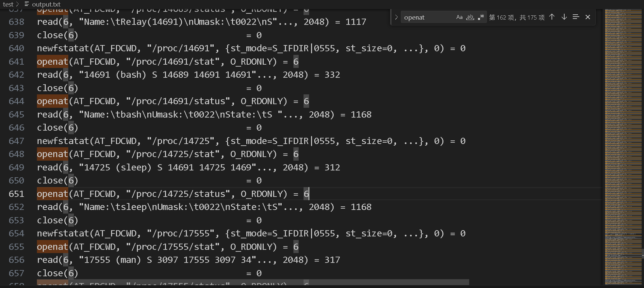The image size is (644, 288).
Task: Click close(6) on line 643
Action: [58, 88]
